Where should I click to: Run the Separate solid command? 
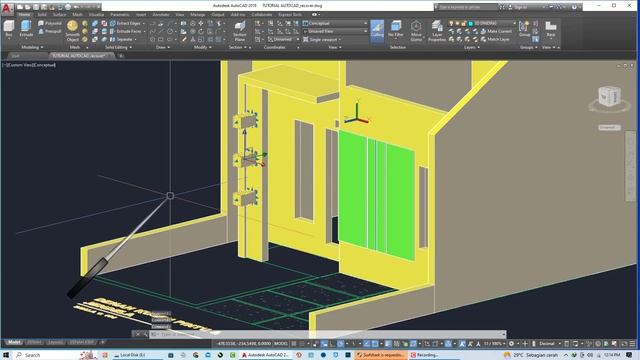[x=121, y=40]
